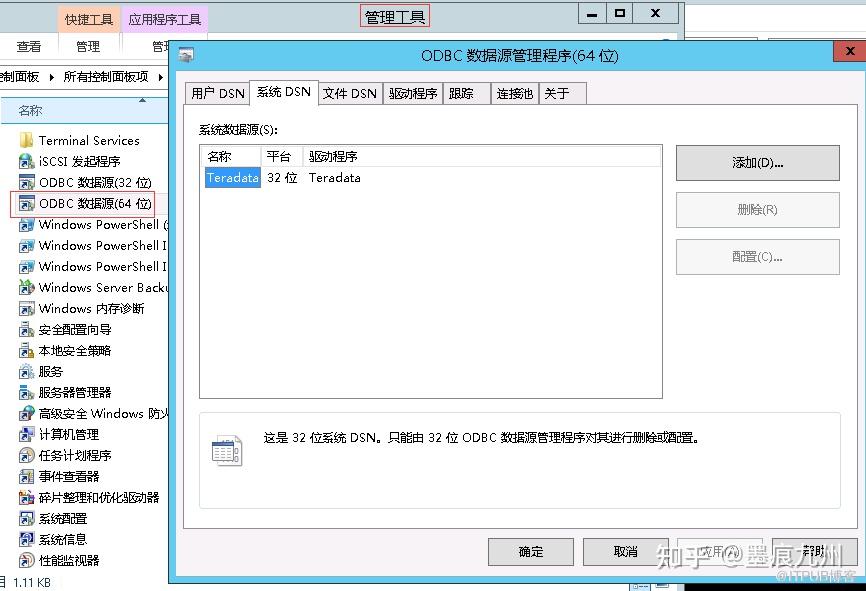Switch to the 跟踪 tab
The height and width of the screenshot is (591, 866).
tap(467, 93)
